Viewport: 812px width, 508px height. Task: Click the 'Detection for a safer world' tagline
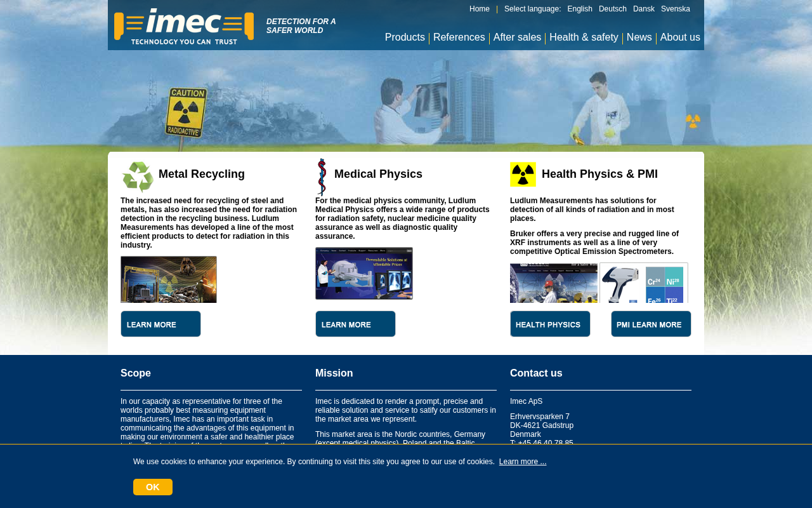tap(301, 26)
